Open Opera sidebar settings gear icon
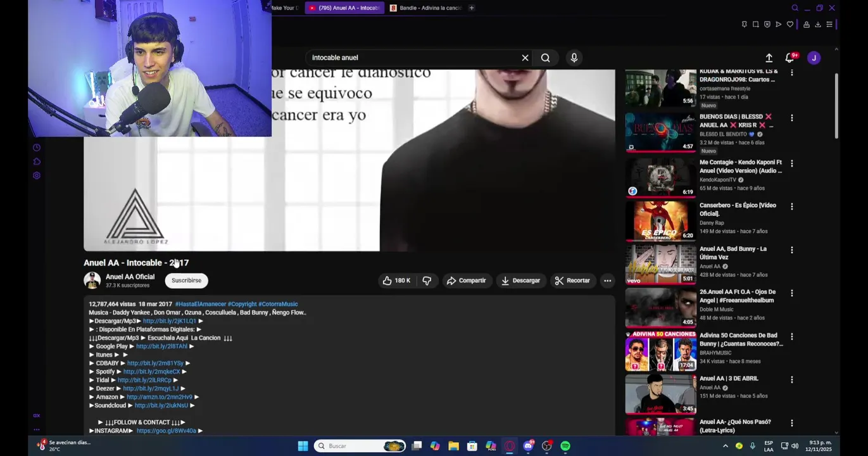This screenshot has height=456, width=868. click(37, 175)
